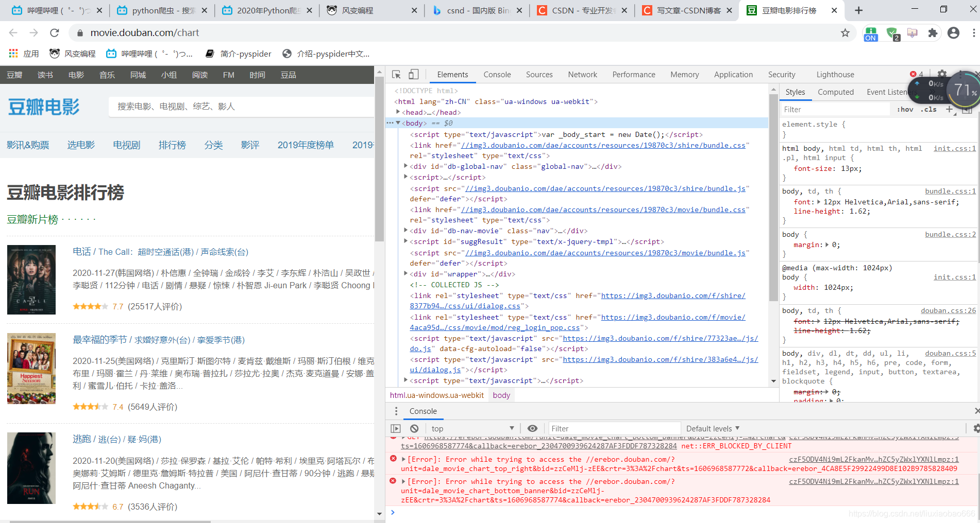Add new style rule plus icon
This screenshot has height=523, width=980.
949,109
